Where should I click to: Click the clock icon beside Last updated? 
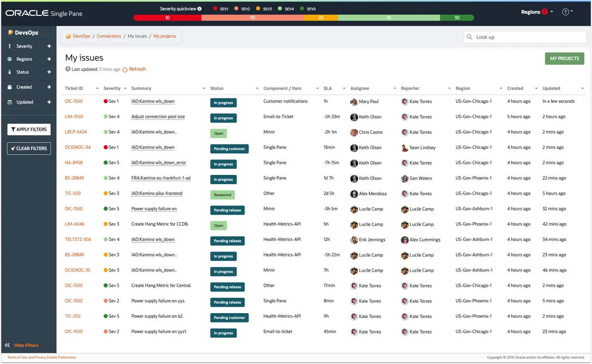pos(68,69)
